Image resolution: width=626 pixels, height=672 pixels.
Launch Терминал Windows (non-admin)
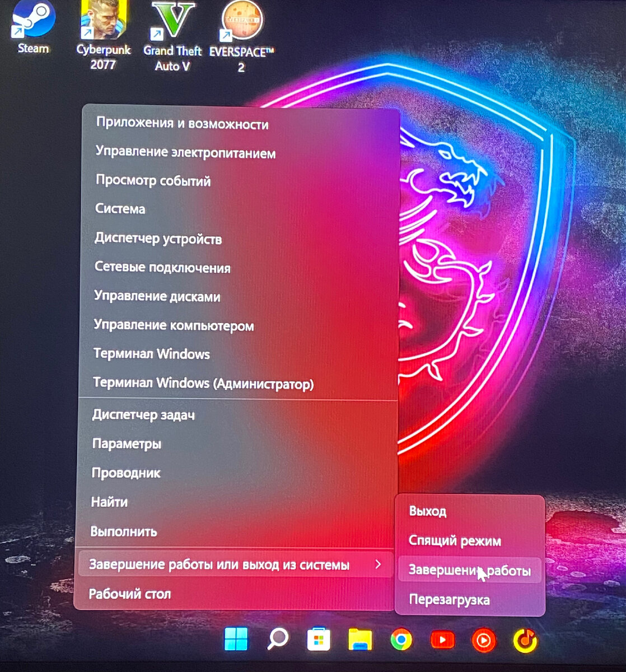(x=239, y=354)
